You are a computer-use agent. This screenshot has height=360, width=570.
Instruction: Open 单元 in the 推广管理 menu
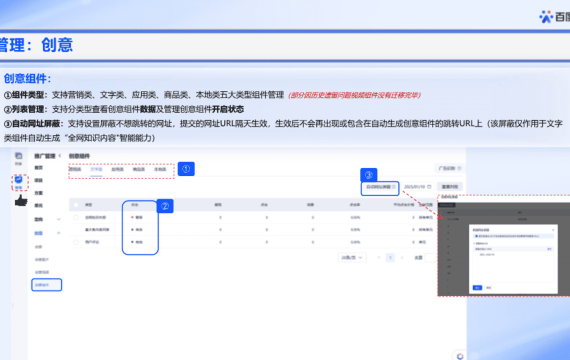click(39, 205)
